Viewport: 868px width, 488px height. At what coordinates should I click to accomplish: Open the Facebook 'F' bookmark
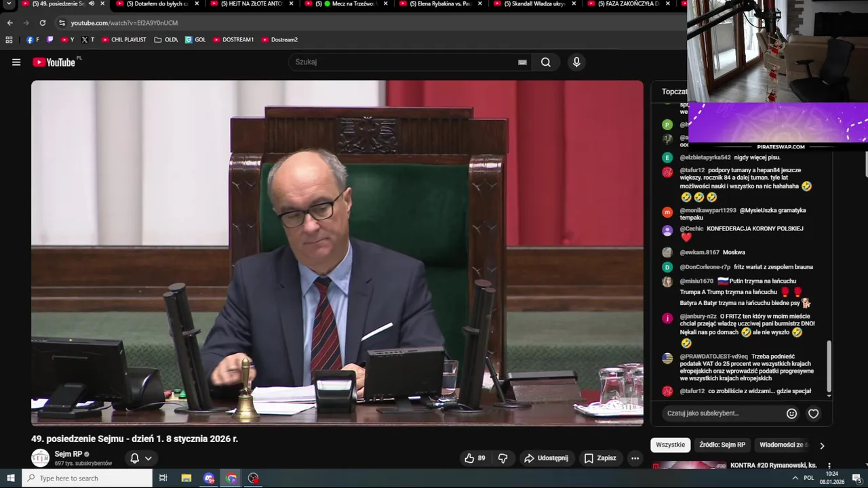pyautogui.click(x=33, y=40)
